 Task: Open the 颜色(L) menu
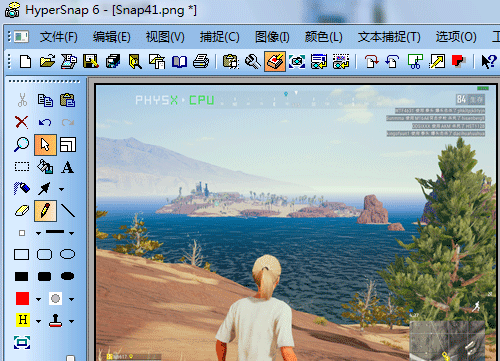pyautogui.click(x=323, y=37)
